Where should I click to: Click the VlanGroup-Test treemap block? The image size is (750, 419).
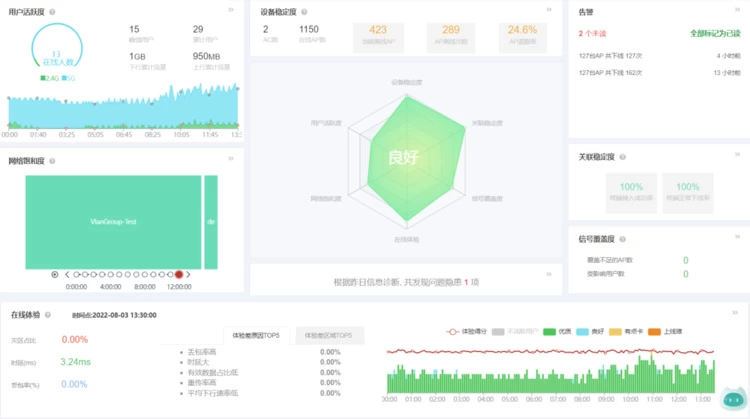point(113,221)
